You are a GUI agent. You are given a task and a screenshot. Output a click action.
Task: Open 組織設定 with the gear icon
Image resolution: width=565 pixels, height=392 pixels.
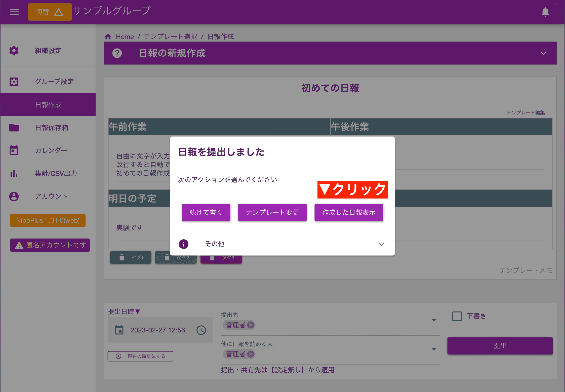click(14, 51)
